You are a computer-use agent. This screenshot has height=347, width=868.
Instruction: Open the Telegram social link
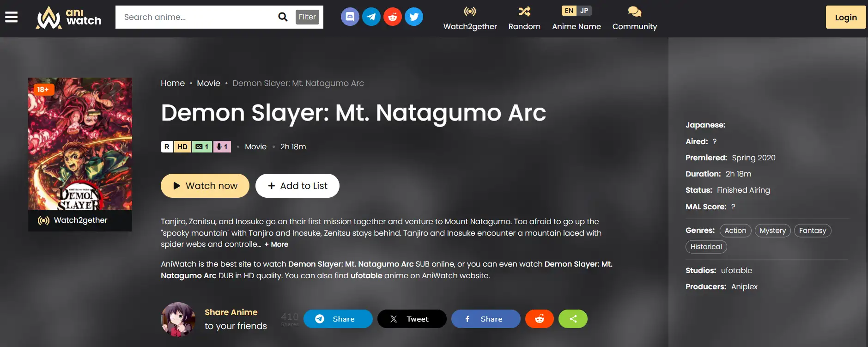point(371,17)
